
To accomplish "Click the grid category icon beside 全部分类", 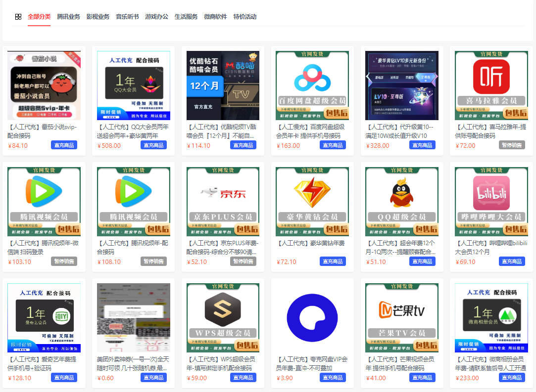I will coord(18,17).
